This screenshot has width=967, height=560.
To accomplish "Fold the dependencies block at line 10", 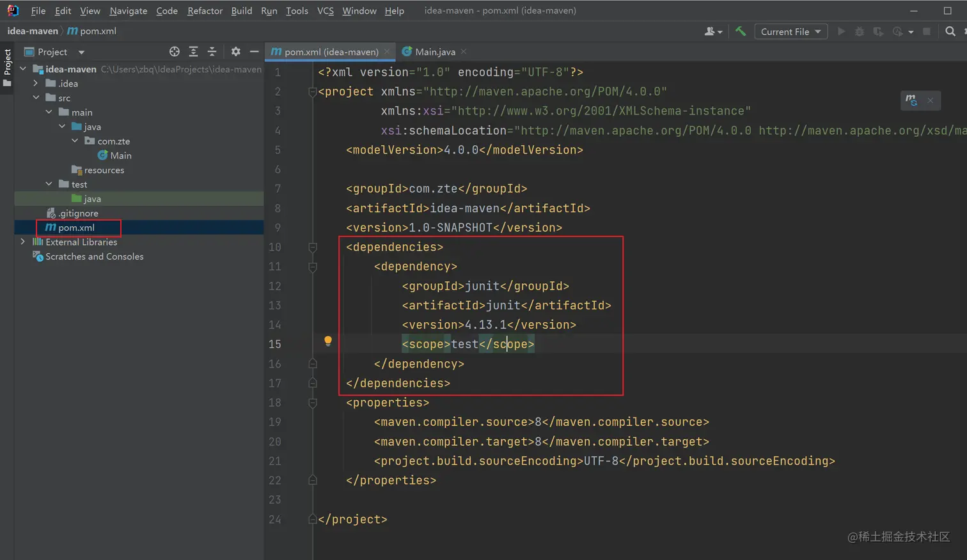I will pyautogui.click(x=313, y=247).
